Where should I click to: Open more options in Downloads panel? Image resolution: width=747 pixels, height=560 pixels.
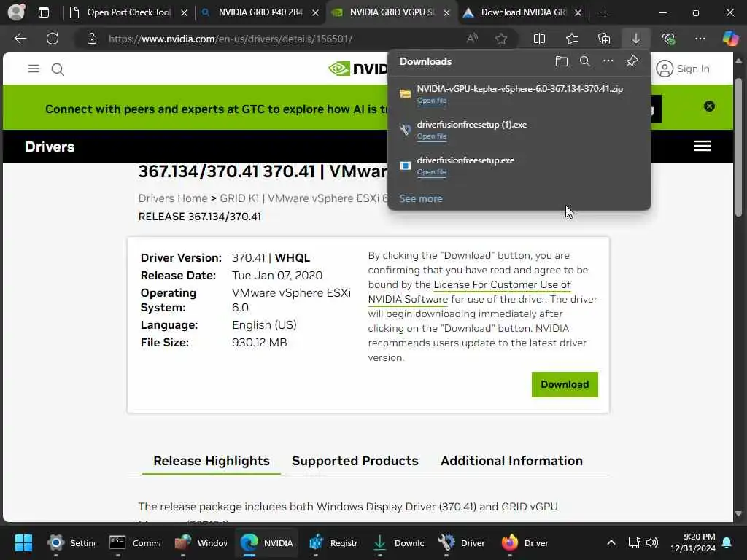click(608, 61)
